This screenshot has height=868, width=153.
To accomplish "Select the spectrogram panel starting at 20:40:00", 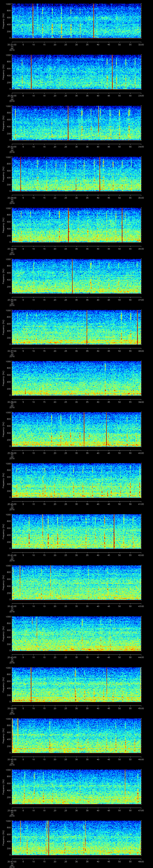I will point(77,481).
